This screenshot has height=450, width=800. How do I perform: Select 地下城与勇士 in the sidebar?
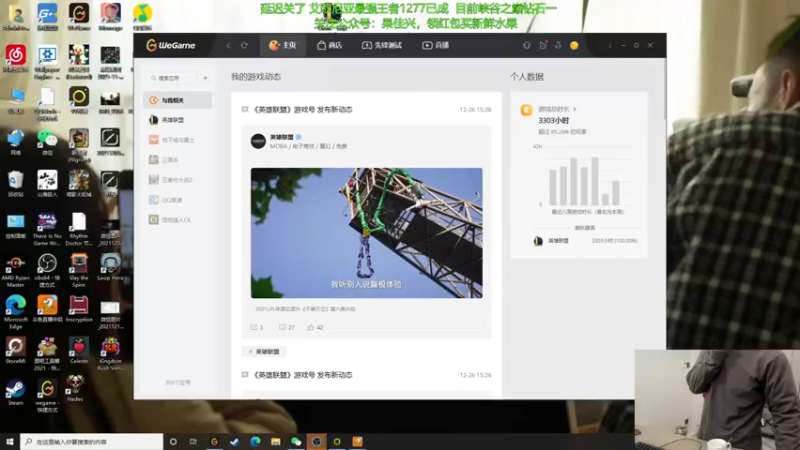pos(178,140)
